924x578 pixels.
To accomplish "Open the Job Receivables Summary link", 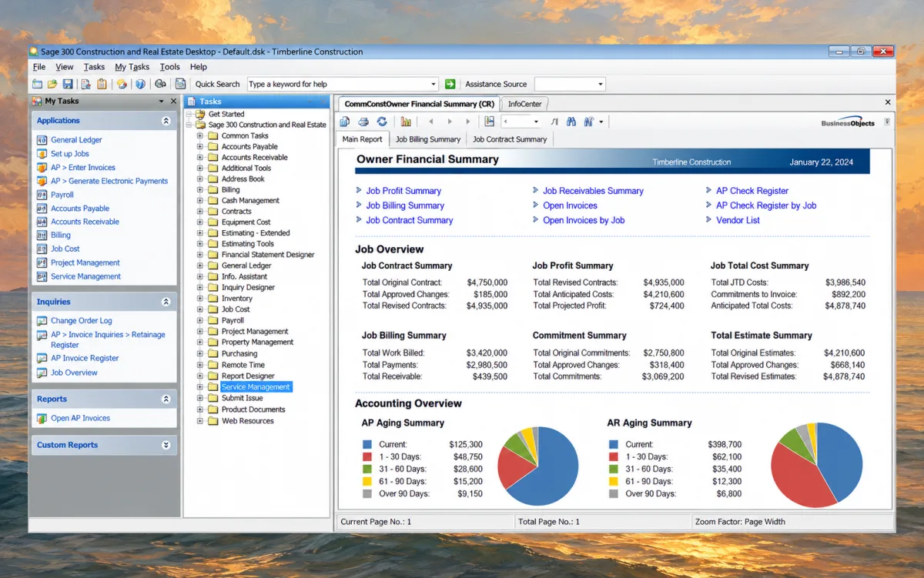I will 593,191.
